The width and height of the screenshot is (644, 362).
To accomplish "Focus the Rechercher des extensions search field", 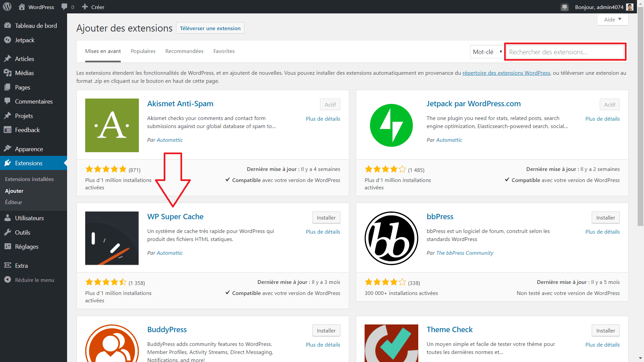I will 565,52.
